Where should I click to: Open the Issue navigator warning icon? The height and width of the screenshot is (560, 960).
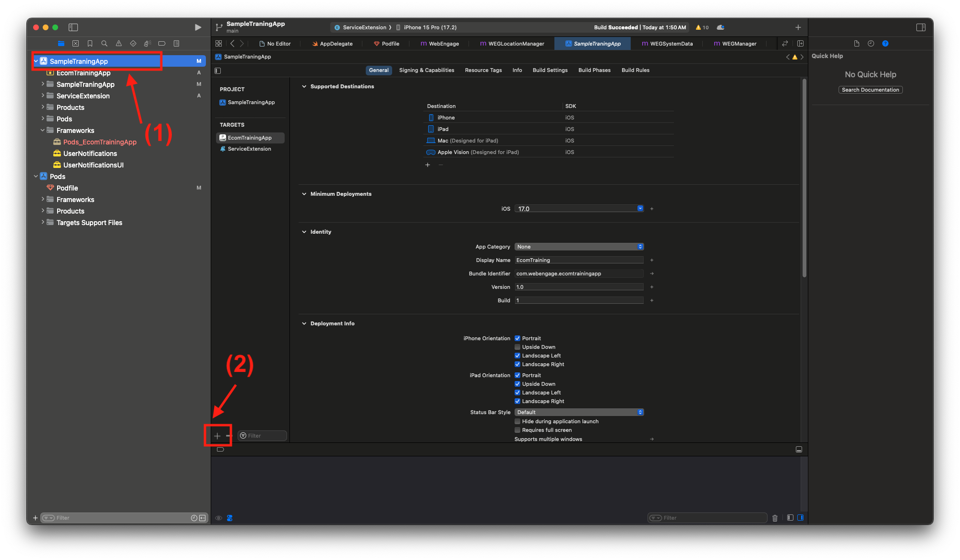[119, 44]
